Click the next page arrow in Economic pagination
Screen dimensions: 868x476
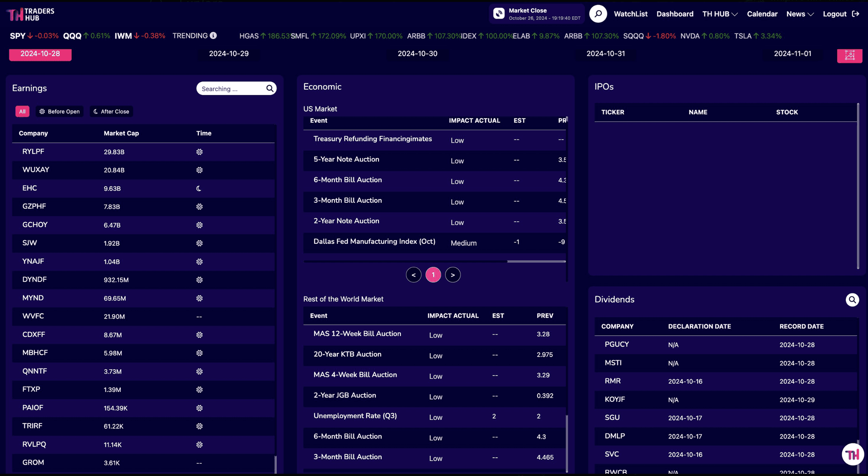(x=453, y=275)
